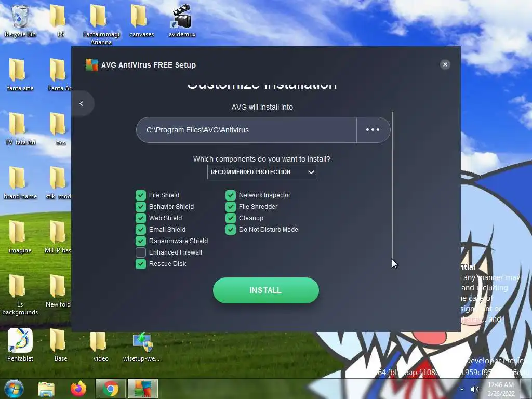The height and width of the screenshot is (399, 532).
Task: Click the AVG logo in setup header
Action: click(x=91, y=64)
